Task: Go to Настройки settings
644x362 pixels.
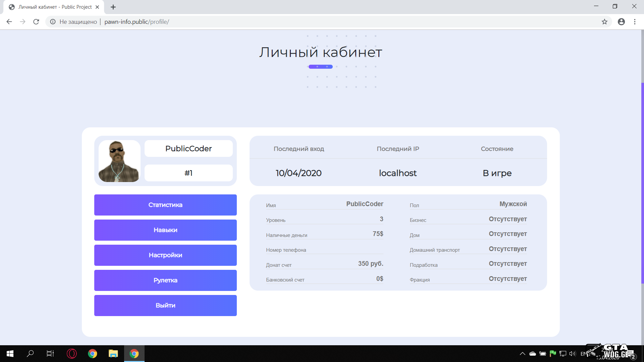Action: (x=165, y=255)
